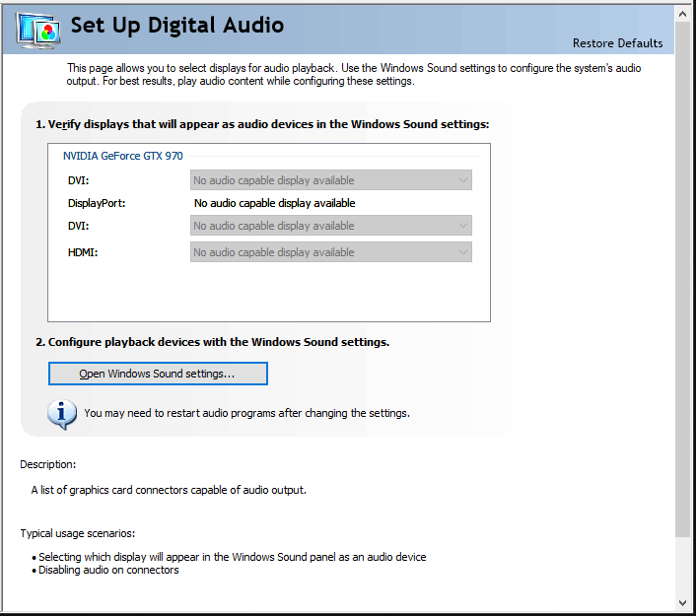Screen dimensions: 696x616
Task: Click DisplayPort's 'No audio capable display available' text
Action: click(x=275, y=203)
